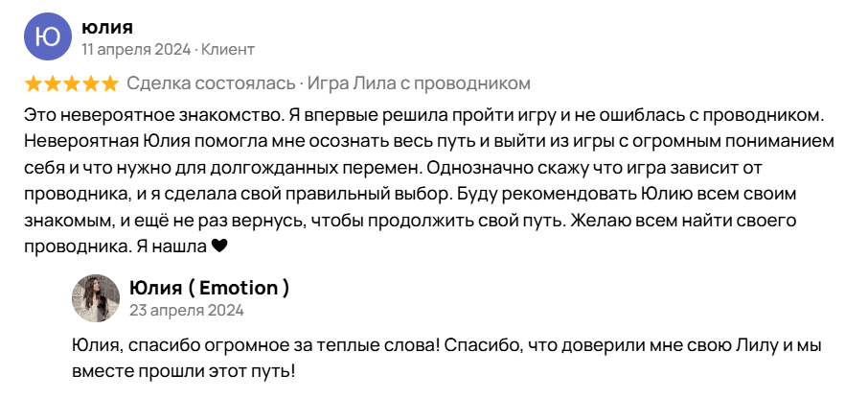
Task: Click the blue Ю reviewer avatar
Action: (48, 36)
